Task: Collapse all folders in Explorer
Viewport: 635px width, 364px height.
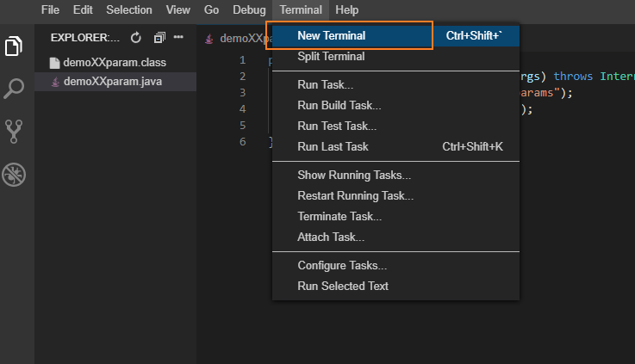Action: tap(159, 38)
